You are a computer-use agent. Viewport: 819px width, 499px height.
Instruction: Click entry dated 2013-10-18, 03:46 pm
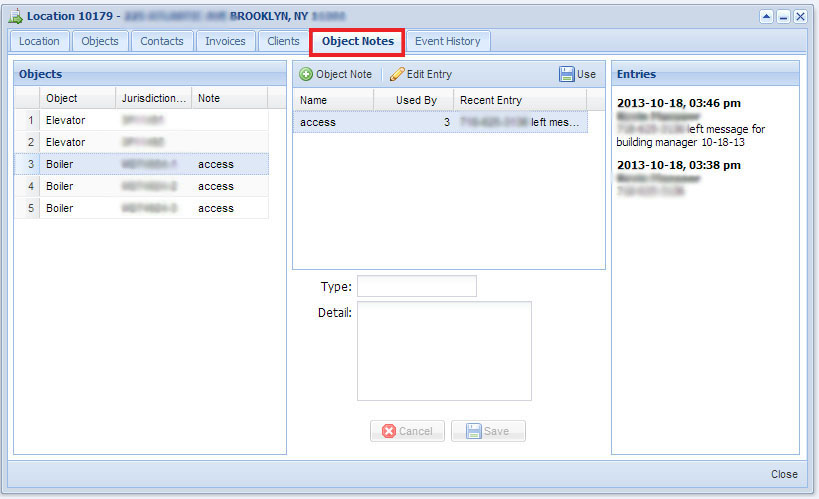[x=678, y=103]
